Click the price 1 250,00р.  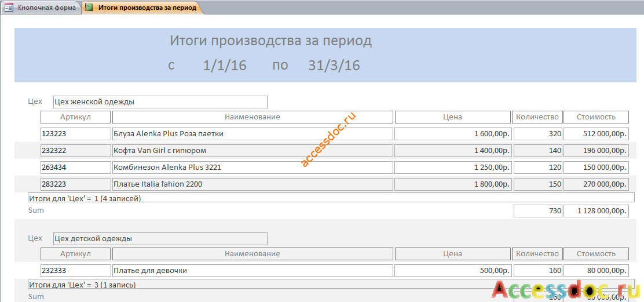(x=453, y=168)
